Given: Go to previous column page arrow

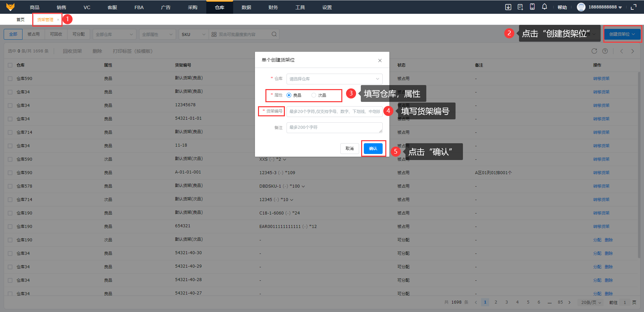Looking at the screenshot, I should (x=622, y=51).
